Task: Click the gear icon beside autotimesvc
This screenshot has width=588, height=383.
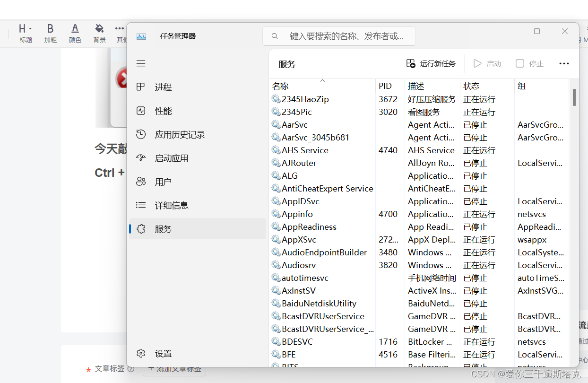Action: (276, 278)
